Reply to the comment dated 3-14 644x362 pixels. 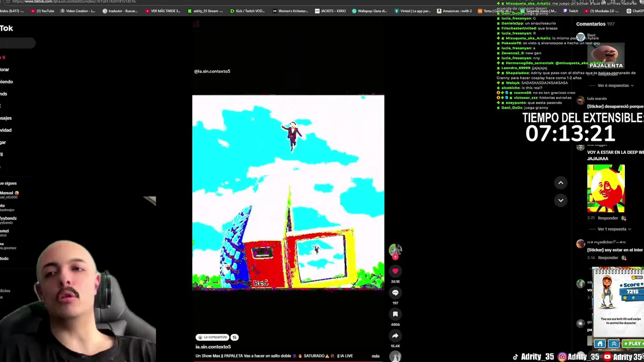[x=608, y=258]
